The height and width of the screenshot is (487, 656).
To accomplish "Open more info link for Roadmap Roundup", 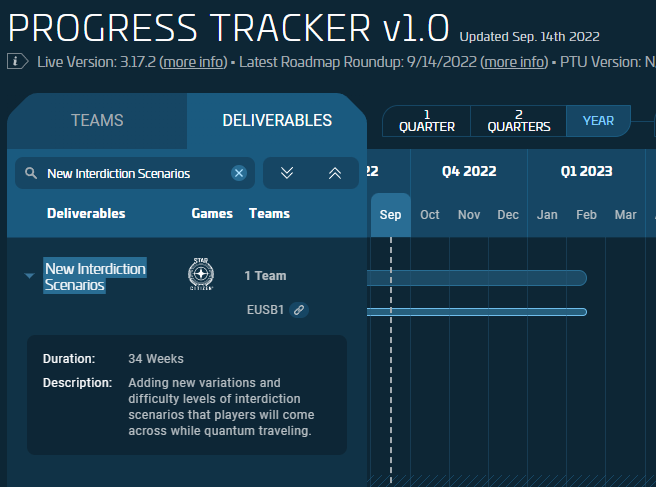I will pyautogui.click(x=515, y=62).
